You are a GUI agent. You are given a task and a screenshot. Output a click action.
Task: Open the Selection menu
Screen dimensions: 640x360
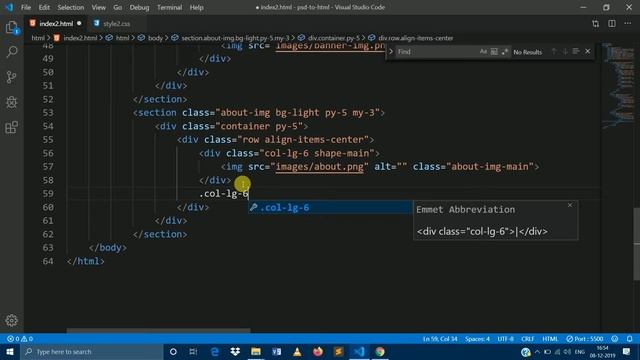71,7
